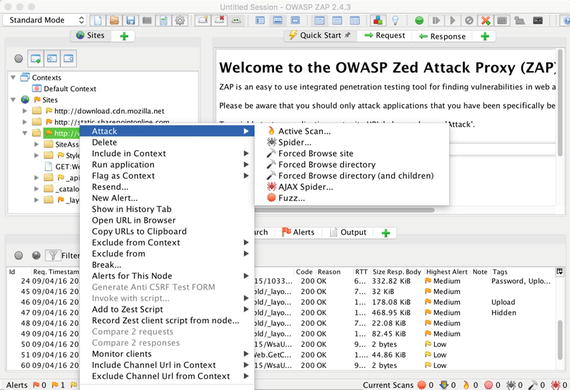Open Flag as Context submenu
The image size is (570, 390).
pos(167,176)
